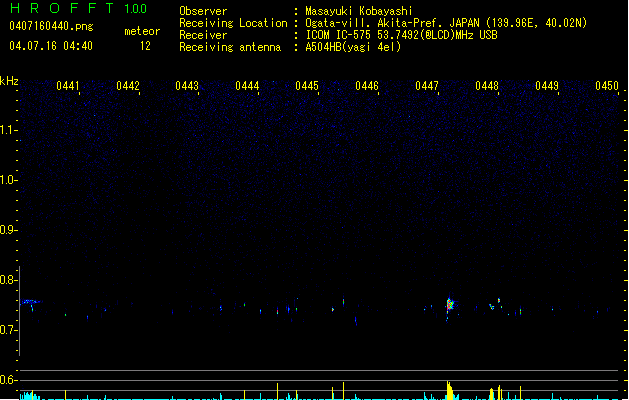Click the tall yellow intensity peak after 0447
Viewport: 629px width, 400px height.
pos(450,391)
